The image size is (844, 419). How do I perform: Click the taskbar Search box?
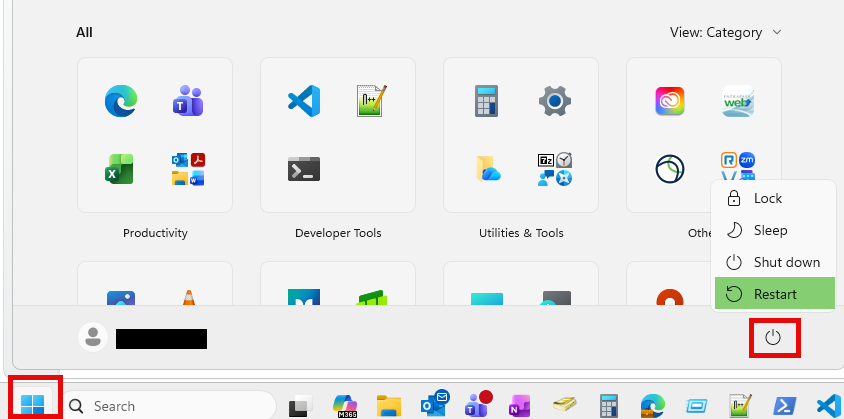[x=169, y=406]
